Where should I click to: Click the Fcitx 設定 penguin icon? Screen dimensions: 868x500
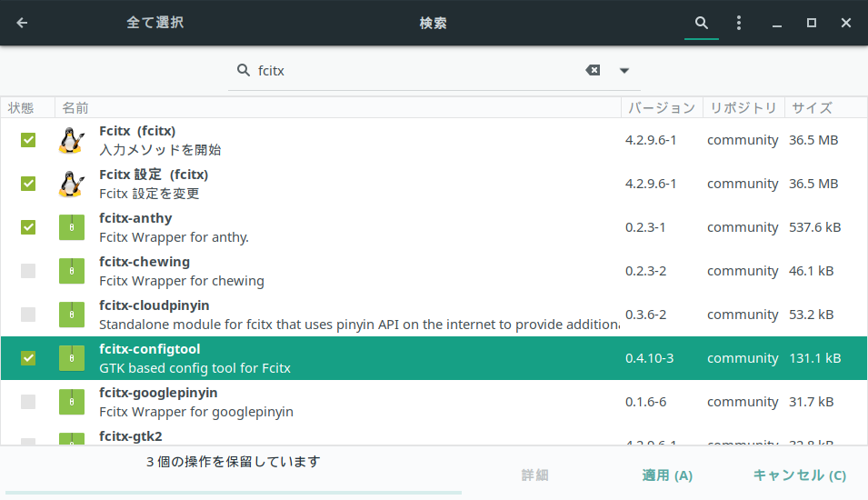coord(72,184)
